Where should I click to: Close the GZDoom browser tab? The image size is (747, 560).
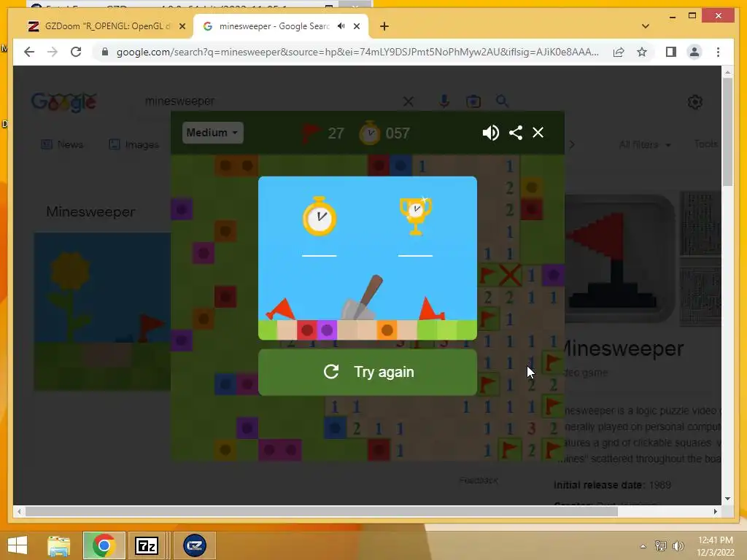[x=182, y=26]
